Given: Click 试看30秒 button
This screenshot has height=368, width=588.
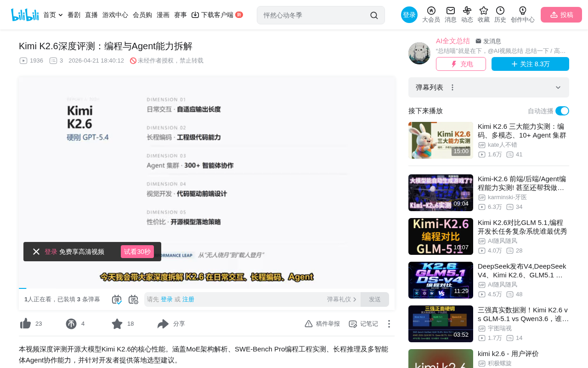Looking at the screenshot, I should click(x=137, y=252).
